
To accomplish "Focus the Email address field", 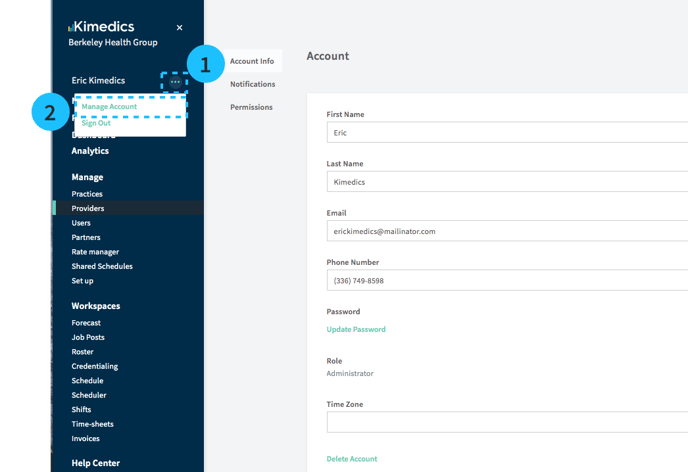I will coord(507,231).
